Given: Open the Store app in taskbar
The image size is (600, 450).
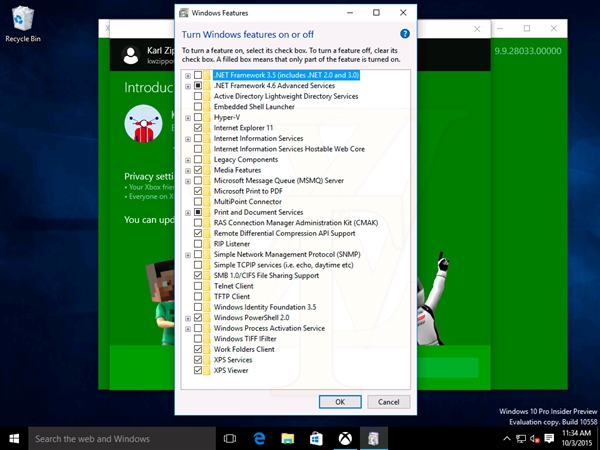Looking at the screenshot, I should (315, 438).
